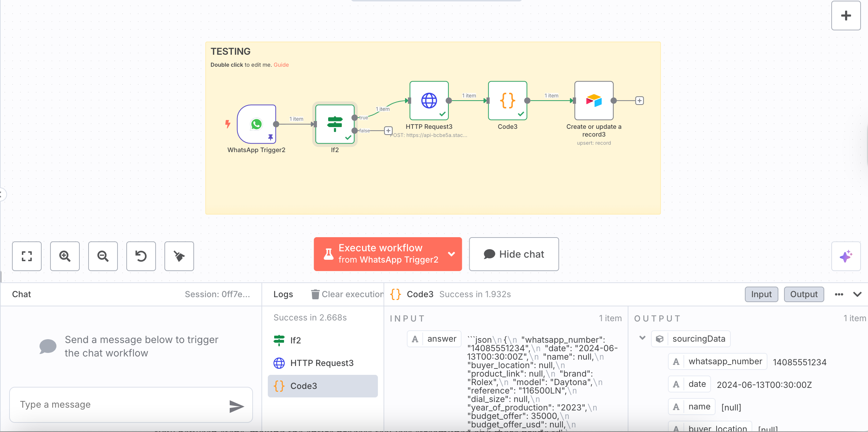Open the Execute workflow trigger dropdown arrow

tap(451, 254)
